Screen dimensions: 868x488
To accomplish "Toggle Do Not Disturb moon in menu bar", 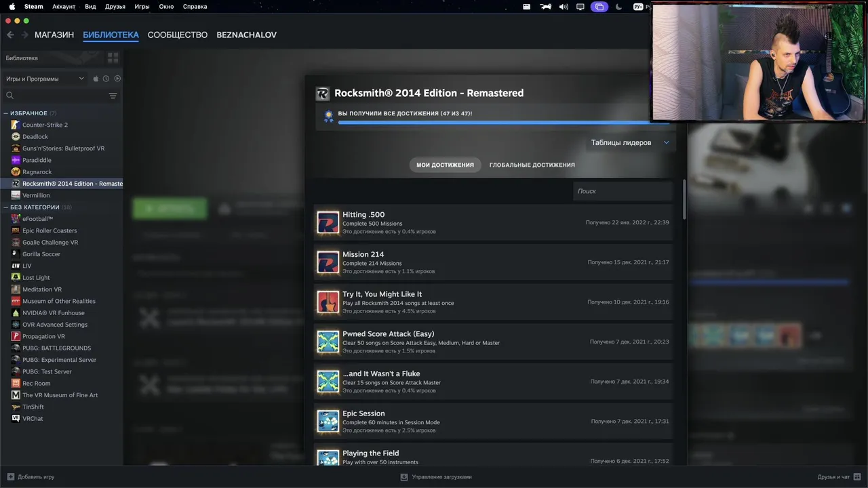I will [618, 7].
